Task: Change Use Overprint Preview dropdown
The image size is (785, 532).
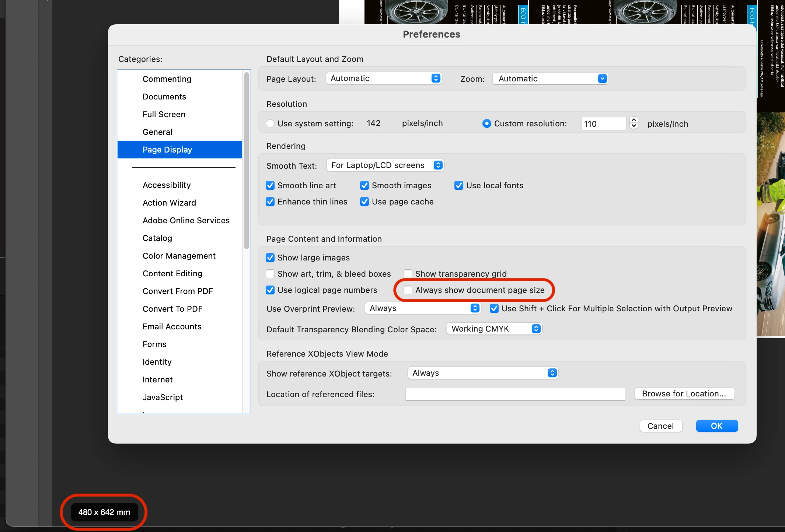Action: [422, 308]
